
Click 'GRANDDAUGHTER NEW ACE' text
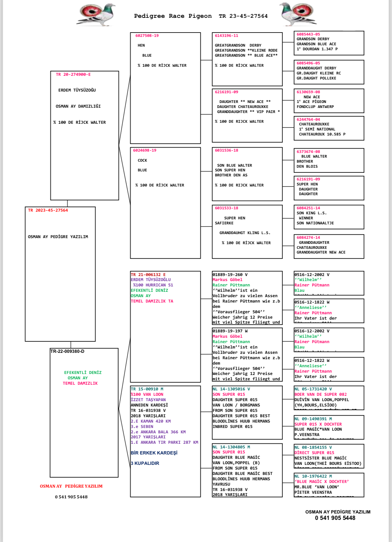[x=321, y=252]
